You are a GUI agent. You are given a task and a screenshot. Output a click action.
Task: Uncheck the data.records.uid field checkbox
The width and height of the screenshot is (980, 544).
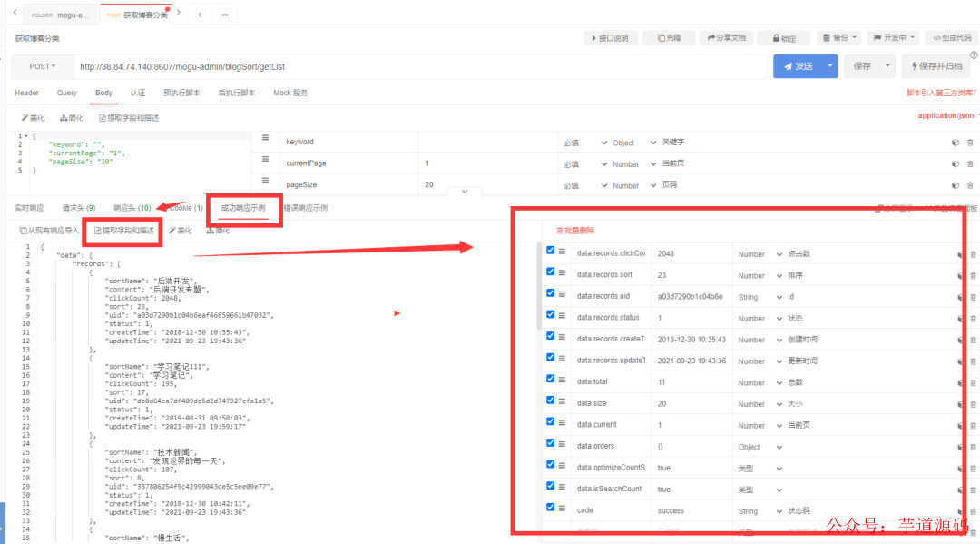point(551,292)
